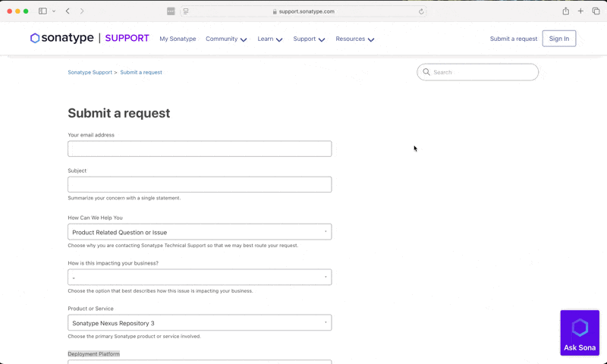Reload the page with refresh icon
This screenshot has width=607, height=364.
[x=421, y=11]
